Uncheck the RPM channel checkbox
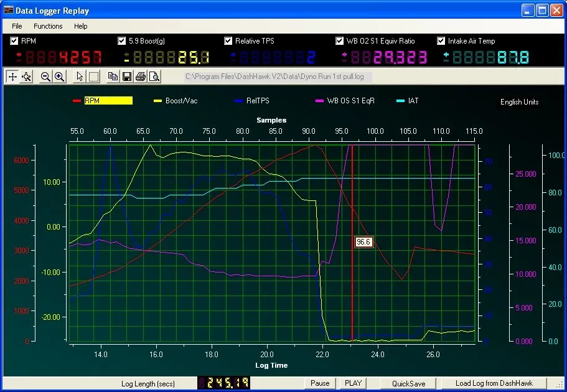Screen dimensions: 567x392 [x=14, y=41]
